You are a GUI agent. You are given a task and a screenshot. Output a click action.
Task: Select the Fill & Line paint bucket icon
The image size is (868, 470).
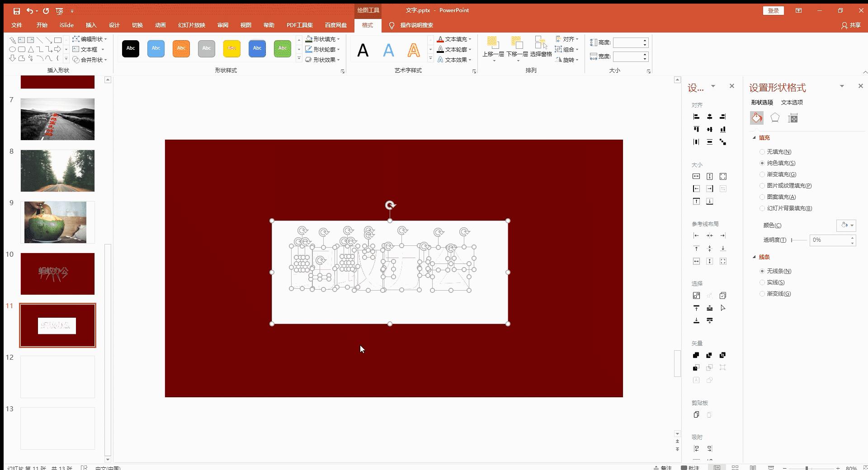click(x=757, y=118)
